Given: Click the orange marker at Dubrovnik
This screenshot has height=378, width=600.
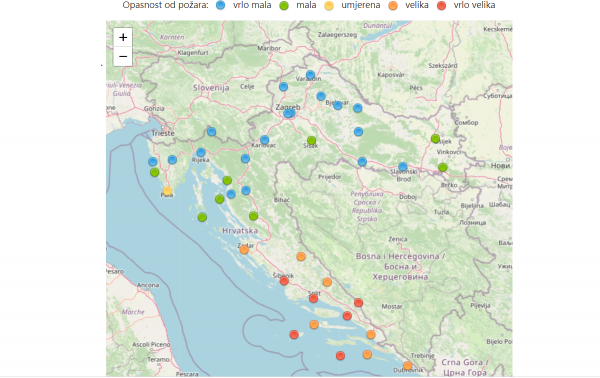Looking at the screenshot, I should [408, 366].
